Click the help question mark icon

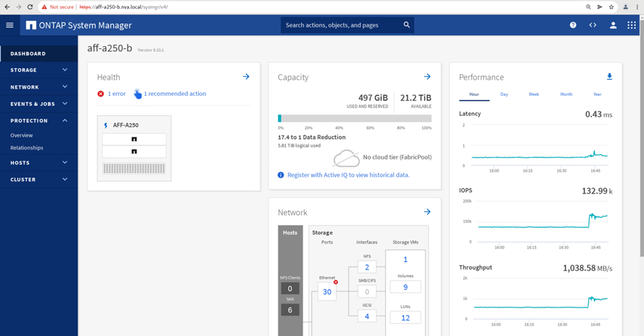coord(573,25)
